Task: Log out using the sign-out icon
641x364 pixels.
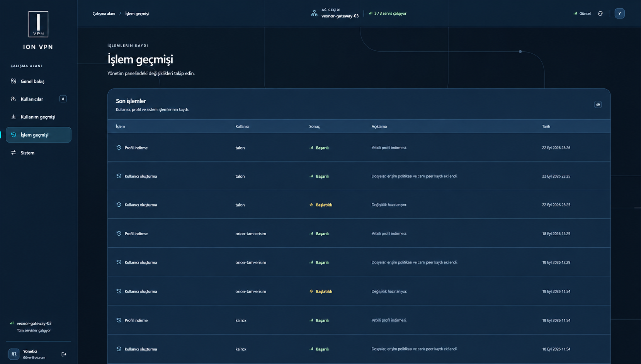Action: tap(64, 354)
